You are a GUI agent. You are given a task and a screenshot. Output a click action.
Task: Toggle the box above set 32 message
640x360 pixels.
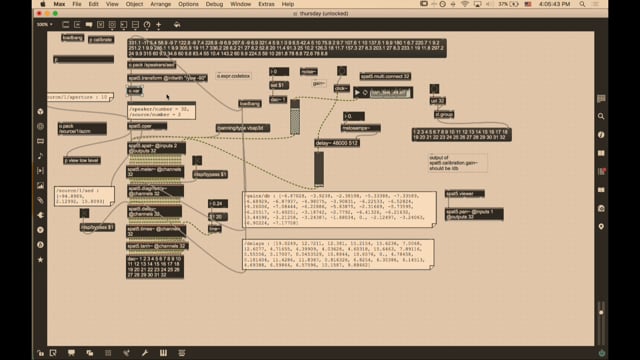click(x=434, y=89)
